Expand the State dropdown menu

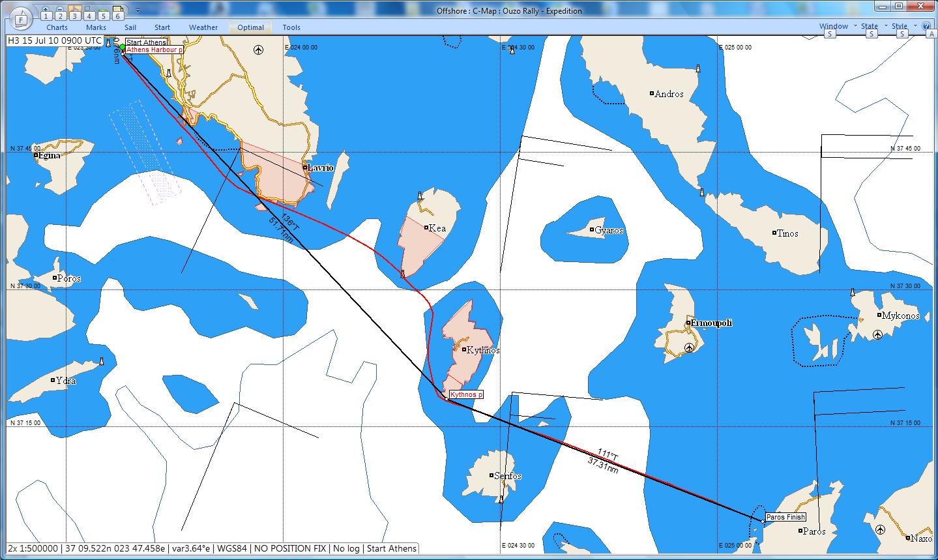pos(870,26)
